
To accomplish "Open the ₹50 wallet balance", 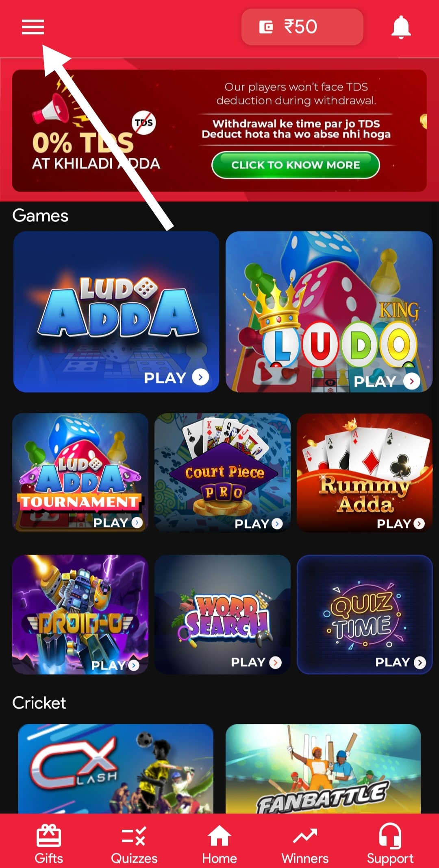I will point(302,27).
